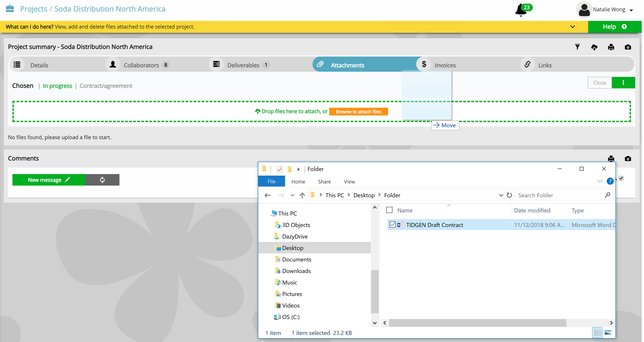Viewport: 644px width, 342px height.
Task: Click the cloud upload icon in Project summary
Action: pos(594,47)
